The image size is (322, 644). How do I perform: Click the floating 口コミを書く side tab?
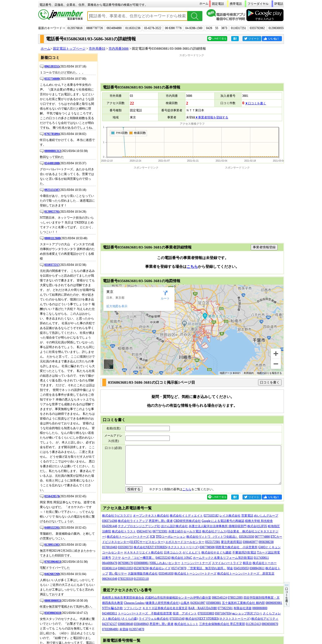coord(286,595)
